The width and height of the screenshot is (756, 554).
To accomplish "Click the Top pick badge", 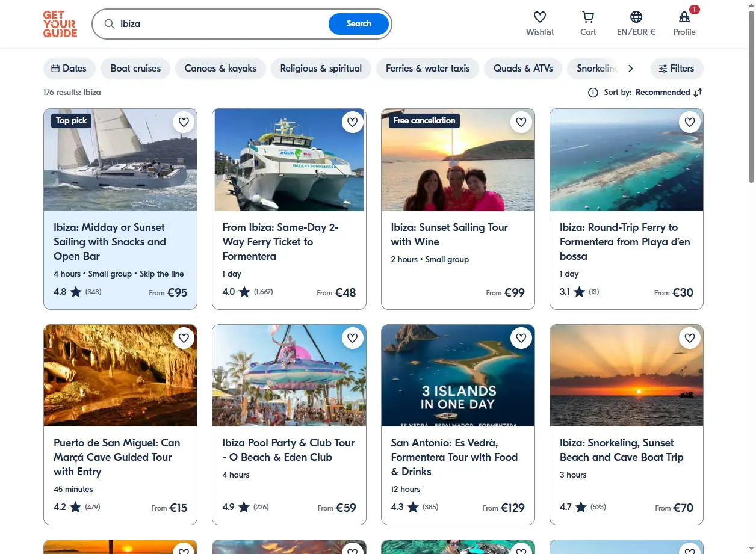I will 72,121.
